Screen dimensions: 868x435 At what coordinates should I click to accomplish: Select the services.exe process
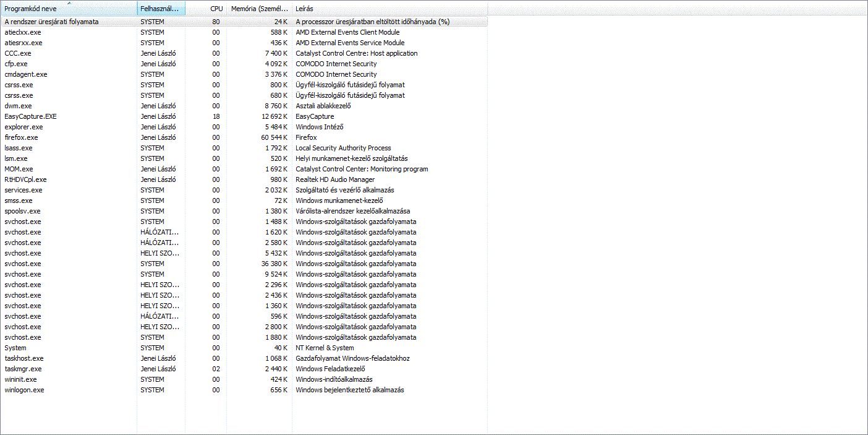point(244,190)
